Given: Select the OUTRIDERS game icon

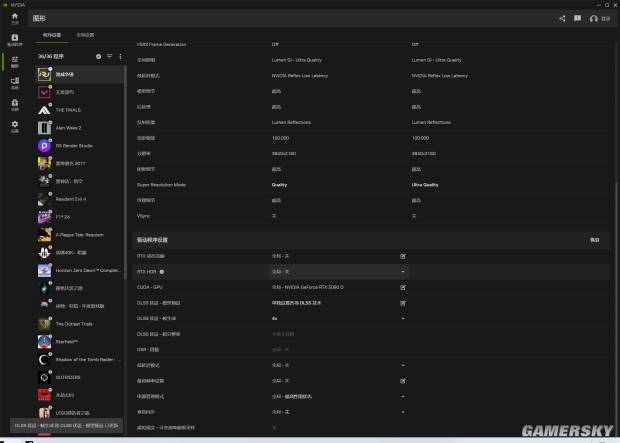Looking at the screenshot, I should pyautogui.click(x=44, y=377).
